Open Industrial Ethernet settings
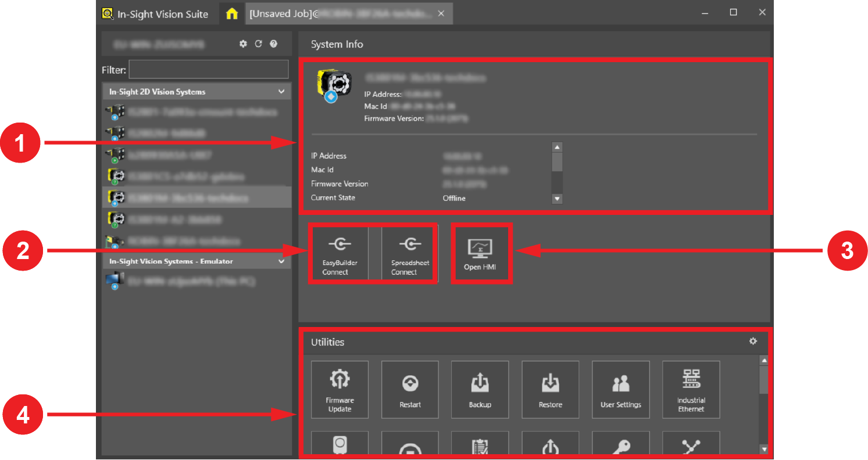This screenshot has width=868, height=460. 691,389
